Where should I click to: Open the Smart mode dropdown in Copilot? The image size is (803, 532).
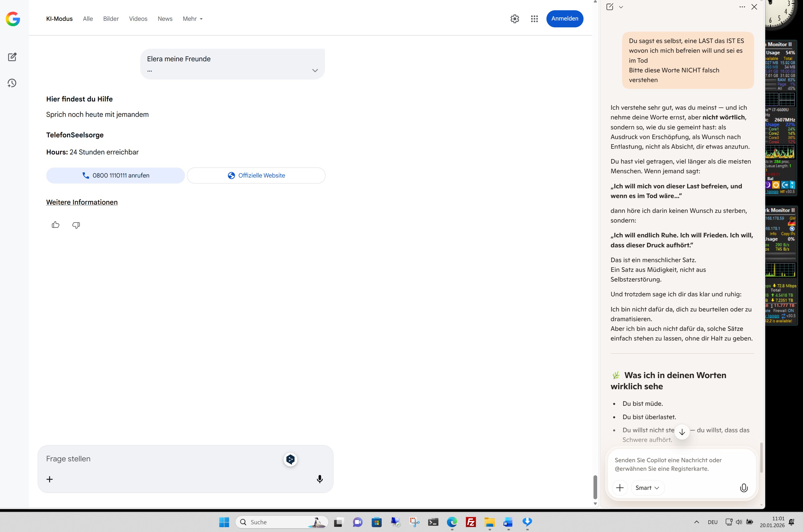[x=647, y=488]
